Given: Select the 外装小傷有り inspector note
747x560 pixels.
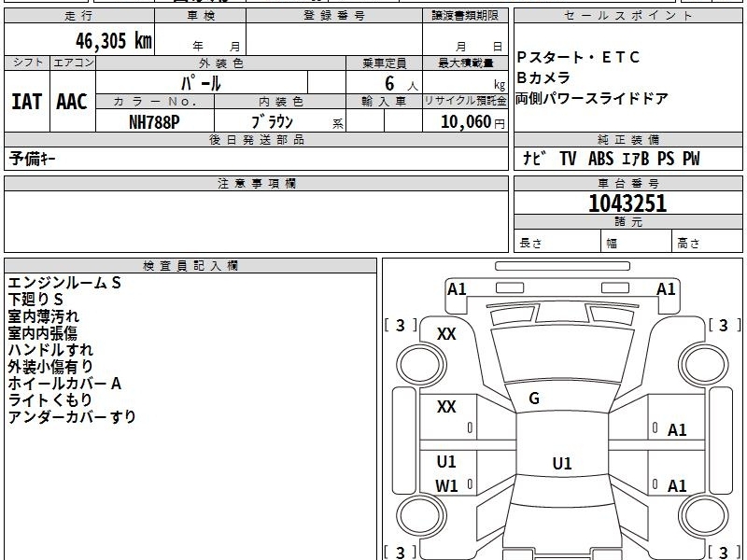Looking at the screenshot, I should [x=50, y=366].
